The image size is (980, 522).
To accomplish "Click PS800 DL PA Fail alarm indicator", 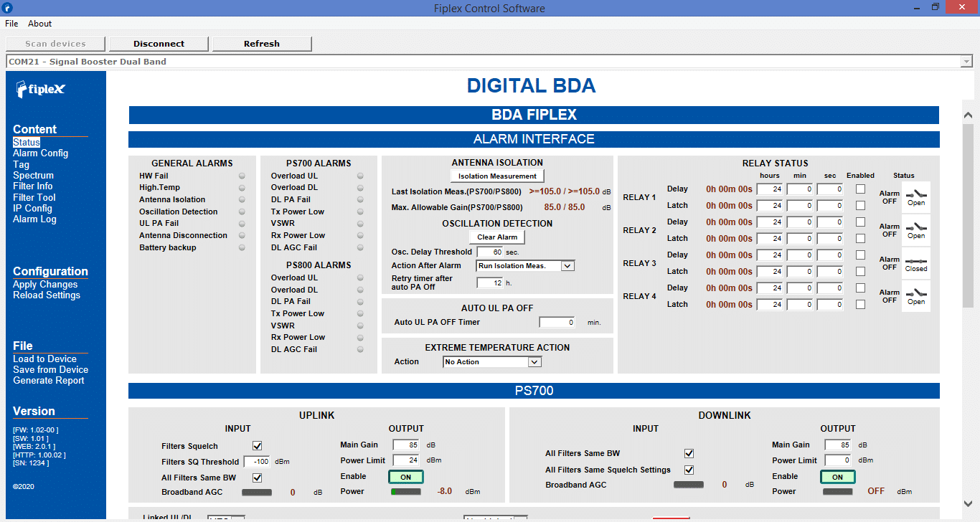I will [x=360, y=302].
